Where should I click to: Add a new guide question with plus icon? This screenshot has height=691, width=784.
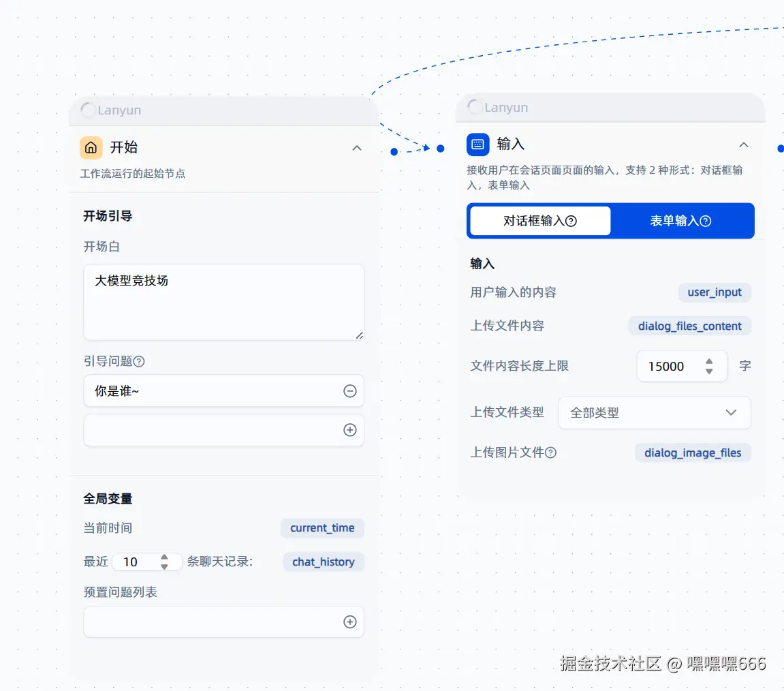click(x=350, y=430)
